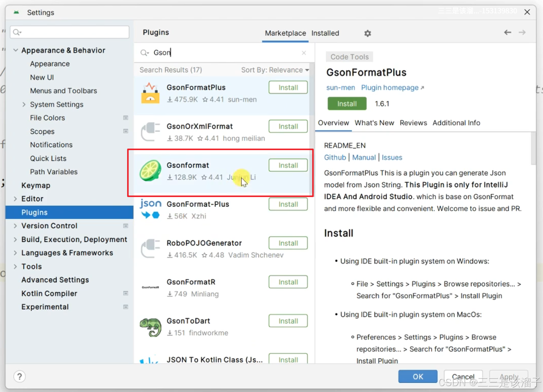Install GsonOrXmlFormat plugin
543x392 pixels.
288,126
